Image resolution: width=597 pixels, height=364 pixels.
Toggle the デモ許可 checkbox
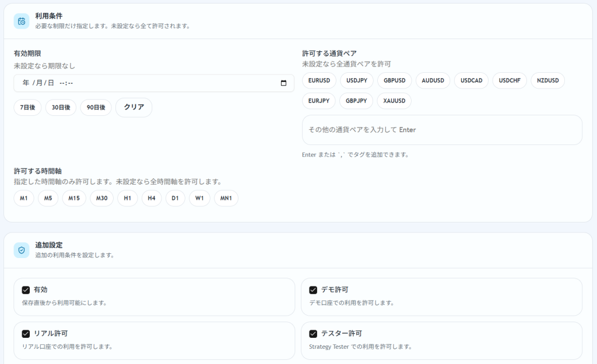tap(313, 290)
